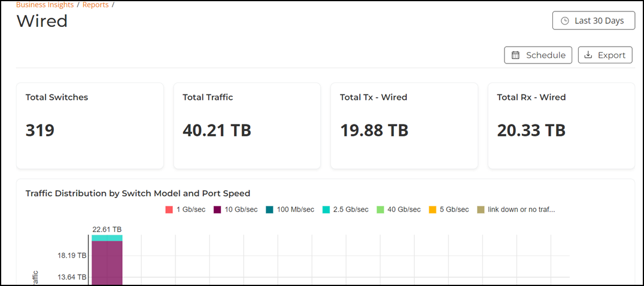Open the Reports breadcrumb link
644x286 pixels.
95,5
